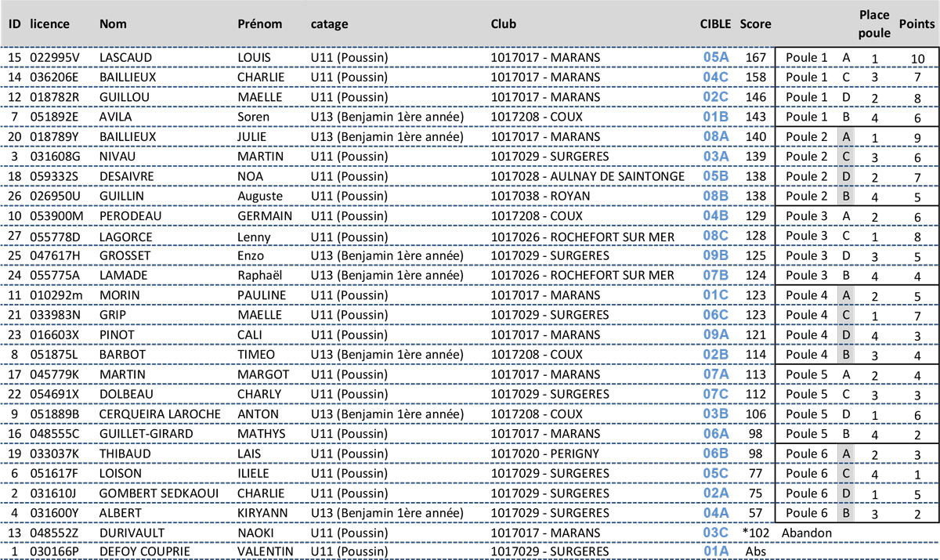Click the 'Abs' status in last row

click(755, 551)
